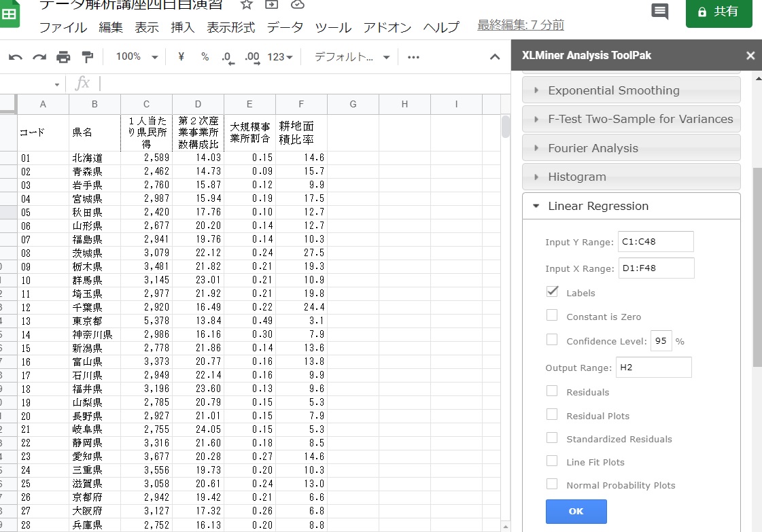Open the 100% zoom dropdown
Screen dimensions: 762x532
pyautogui.click(x=137, y=57)
